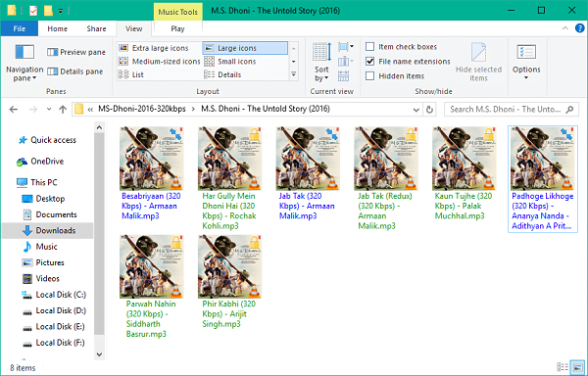Go up one folder level
The height and width of the screenshot is (376, 588).
point(63,110)
